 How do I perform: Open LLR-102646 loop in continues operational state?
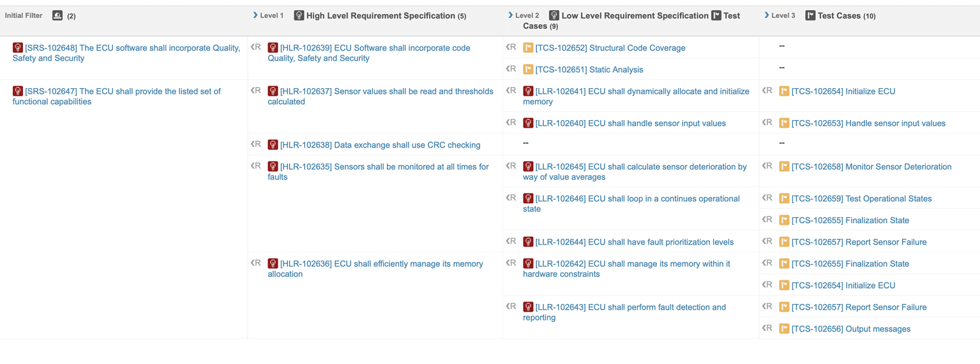(631, 204)
